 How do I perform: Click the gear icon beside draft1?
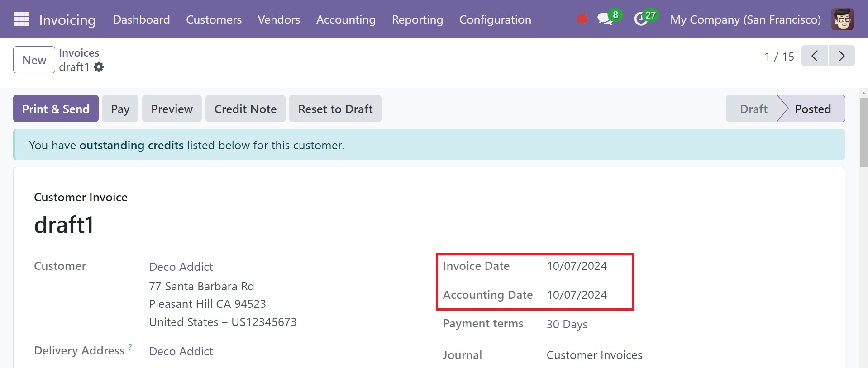coord(99,67)
